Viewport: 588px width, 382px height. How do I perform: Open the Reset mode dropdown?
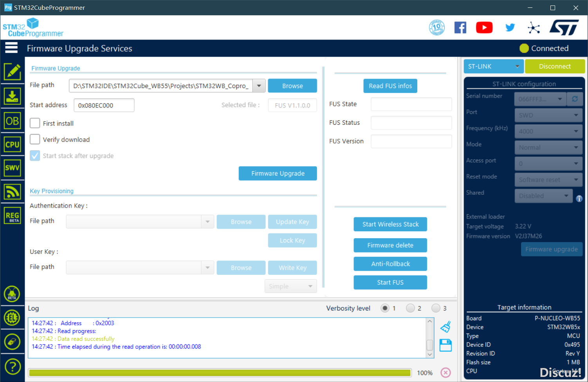548,180
